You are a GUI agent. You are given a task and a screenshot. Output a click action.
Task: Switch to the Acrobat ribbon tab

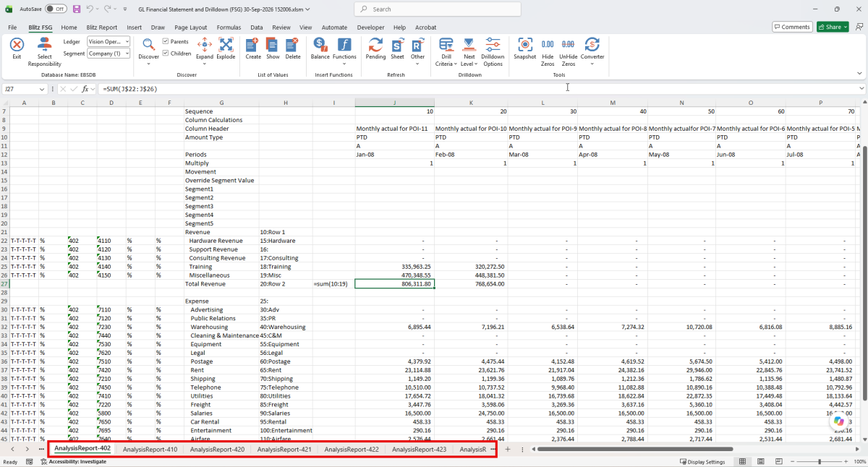(425, 27)
